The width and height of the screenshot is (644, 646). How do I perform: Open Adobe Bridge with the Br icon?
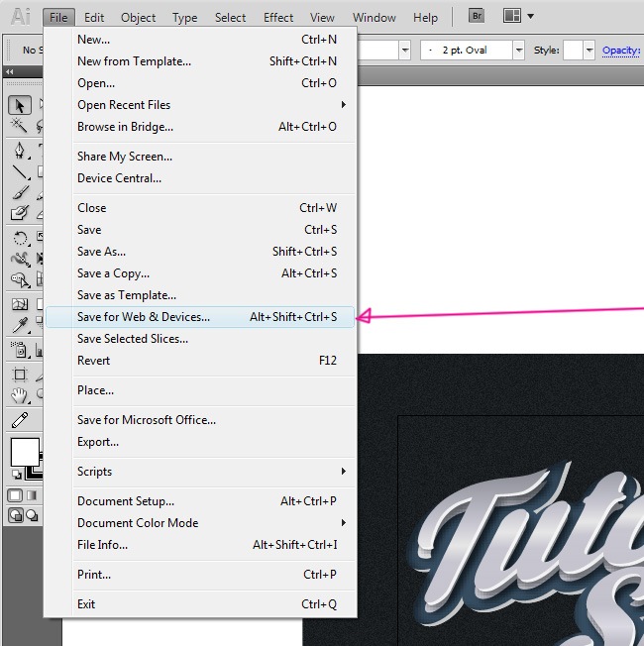coord(477,16)
